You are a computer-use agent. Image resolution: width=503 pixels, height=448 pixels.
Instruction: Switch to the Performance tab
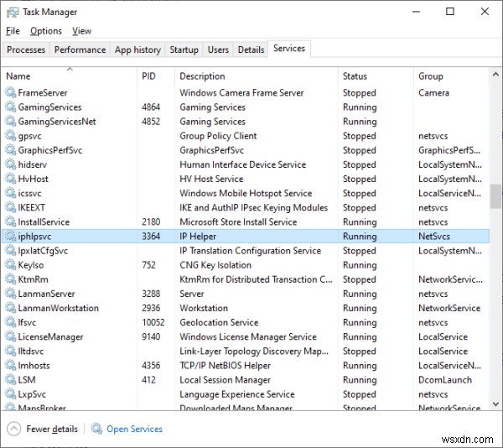click(80, 49)
